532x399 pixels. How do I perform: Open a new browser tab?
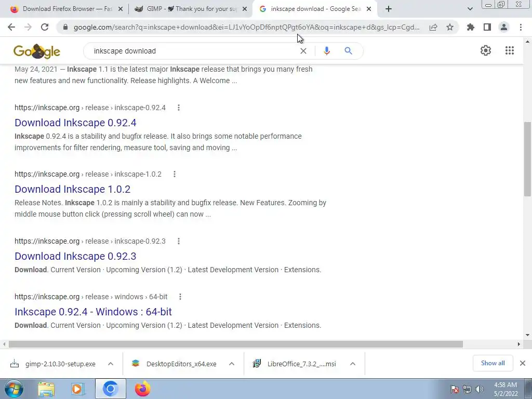coord(389,9)
